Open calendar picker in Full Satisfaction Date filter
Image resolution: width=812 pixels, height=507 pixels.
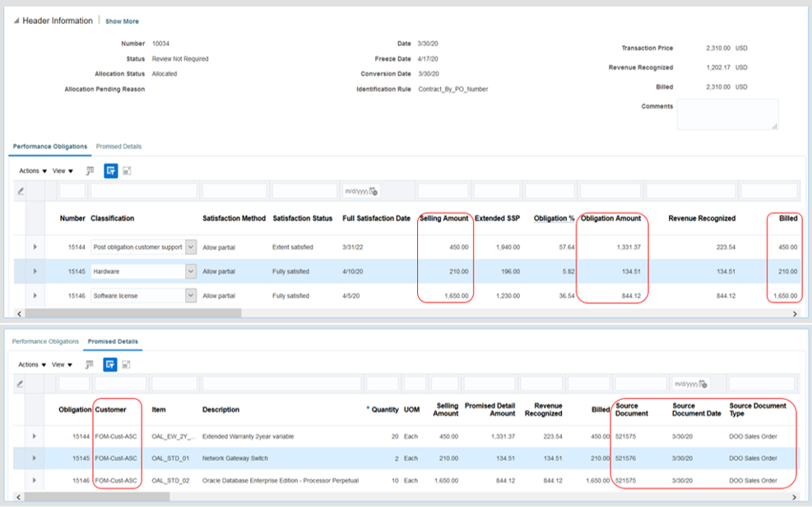374,190
